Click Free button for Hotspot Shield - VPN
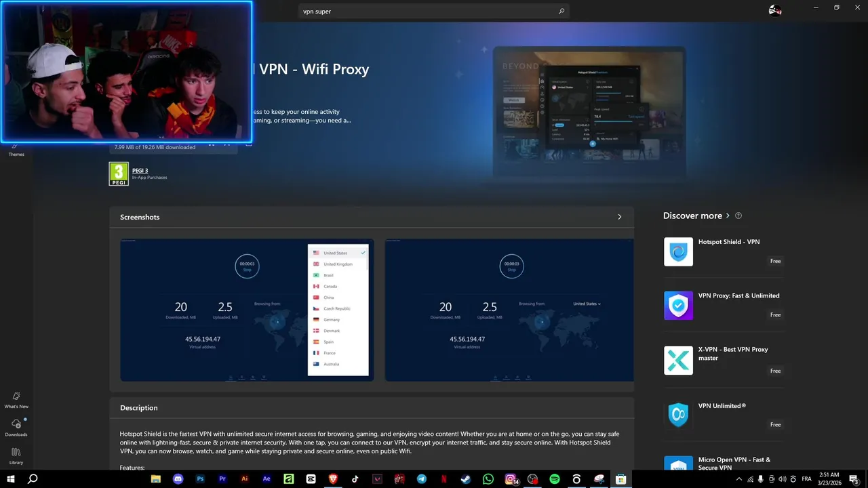 775,261
